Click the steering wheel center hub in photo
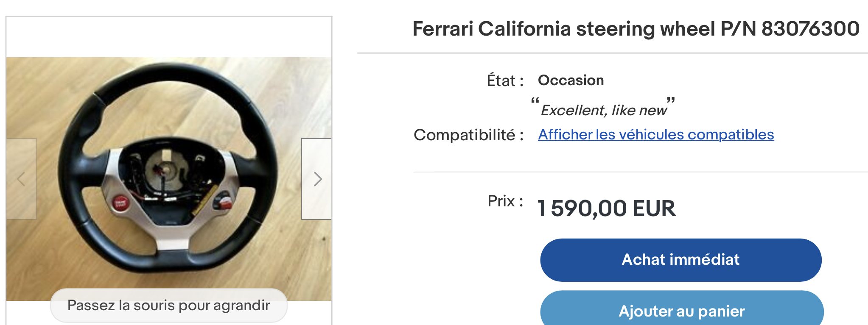 click(166, 170)
